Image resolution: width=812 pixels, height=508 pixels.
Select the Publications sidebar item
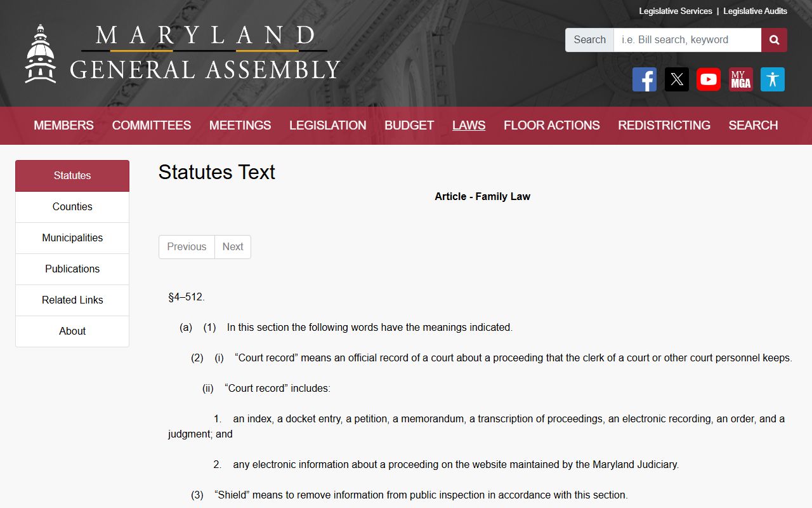[x=72, y=269]
